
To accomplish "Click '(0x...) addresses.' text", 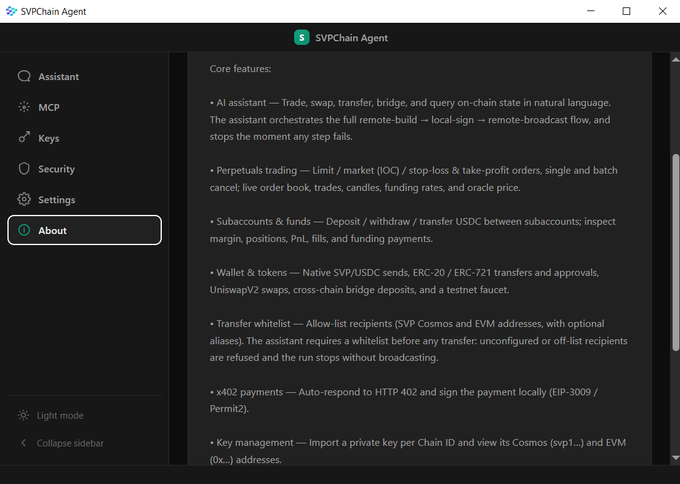I will (246, 460).
